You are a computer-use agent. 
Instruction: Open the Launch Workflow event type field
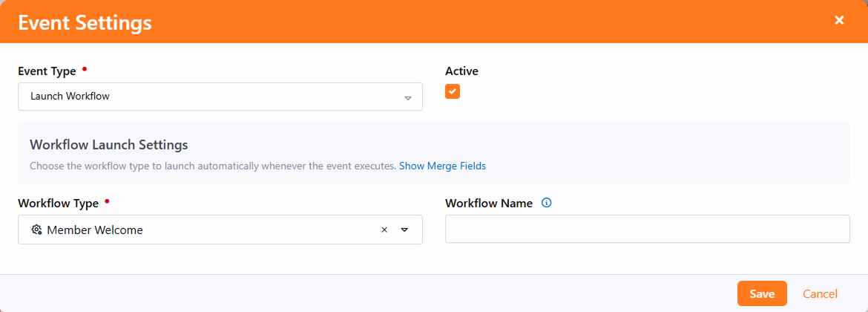208,97
